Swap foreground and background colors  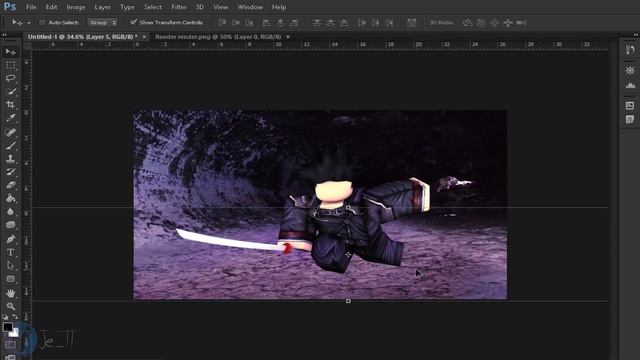(x=15, y=317)
